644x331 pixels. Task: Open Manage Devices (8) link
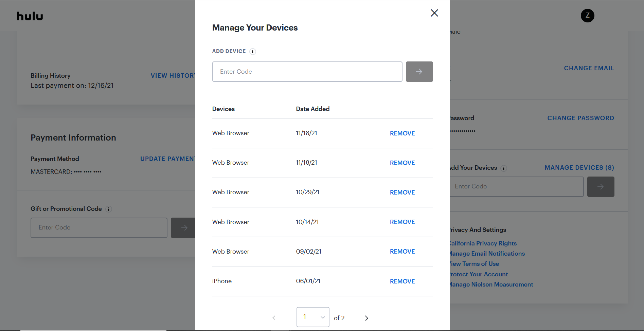click(579, 168)
